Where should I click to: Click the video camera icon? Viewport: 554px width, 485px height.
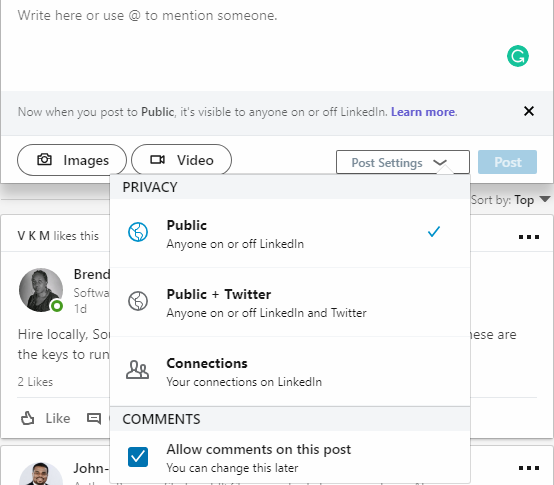click(x=157, y=160)
